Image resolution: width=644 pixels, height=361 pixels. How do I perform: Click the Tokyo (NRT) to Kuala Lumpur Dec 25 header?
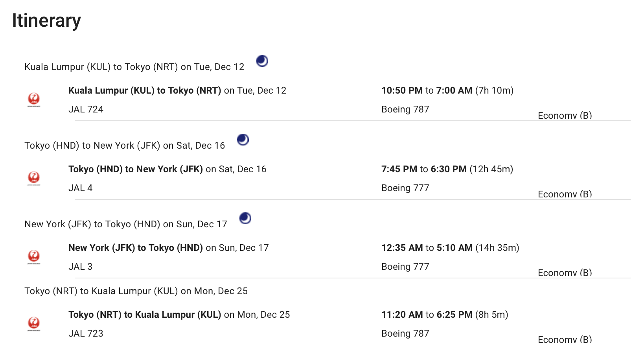point(136,291)
